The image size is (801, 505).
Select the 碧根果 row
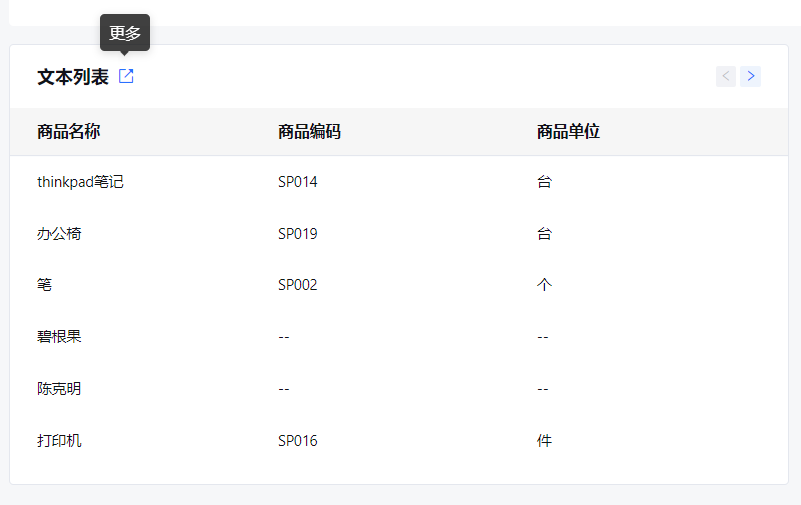click(399, 337)
